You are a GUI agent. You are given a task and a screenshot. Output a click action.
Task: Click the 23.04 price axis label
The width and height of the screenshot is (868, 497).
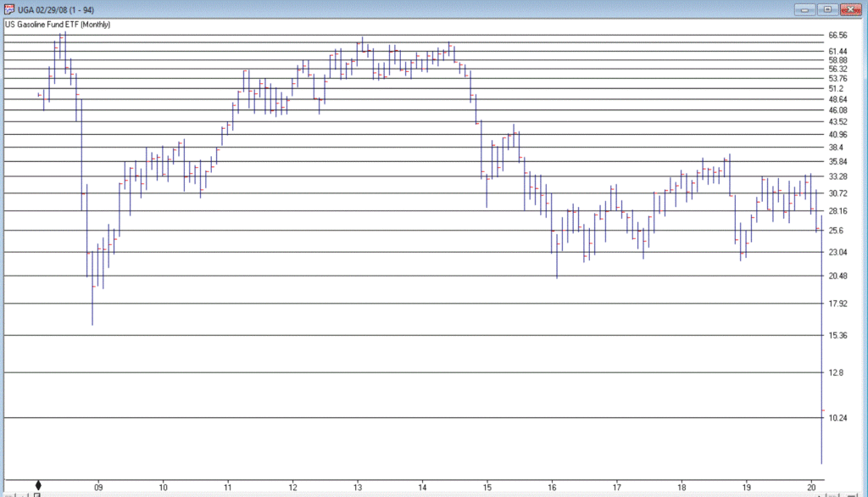pyautogui.click(x=837, y=252)
